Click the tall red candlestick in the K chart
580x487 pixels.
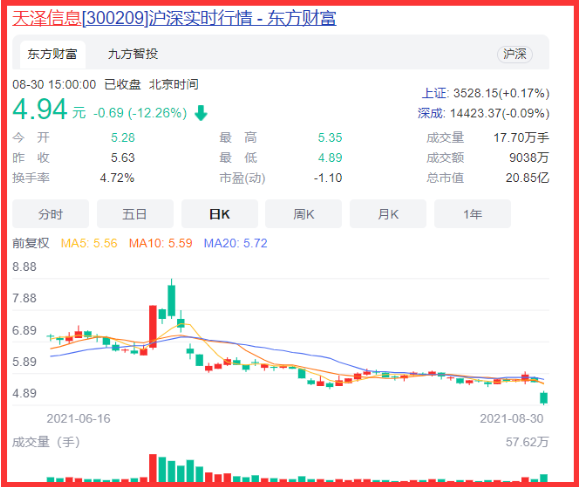click(153, 327)
